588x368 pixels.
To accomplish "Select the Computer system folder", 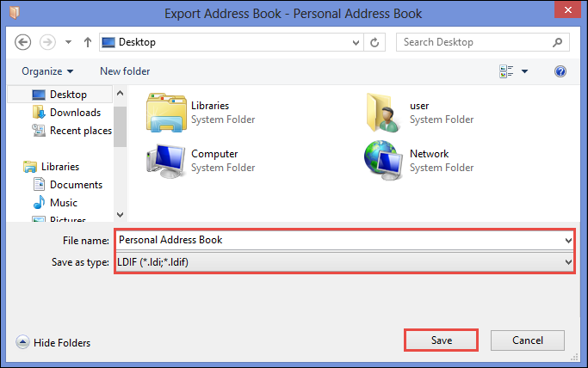I will [201, 161].
